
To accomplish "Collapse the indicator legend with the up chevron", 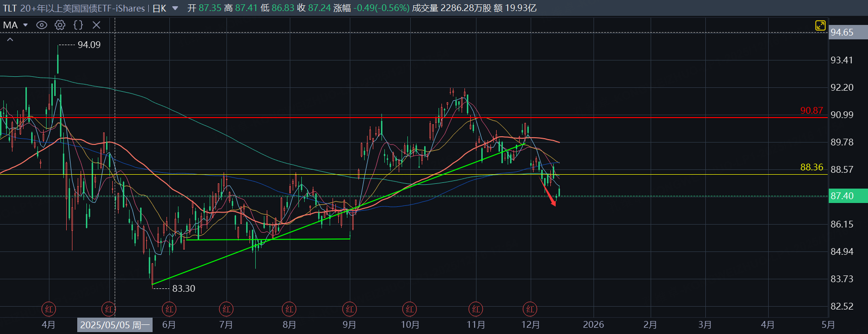I will 10,40.
